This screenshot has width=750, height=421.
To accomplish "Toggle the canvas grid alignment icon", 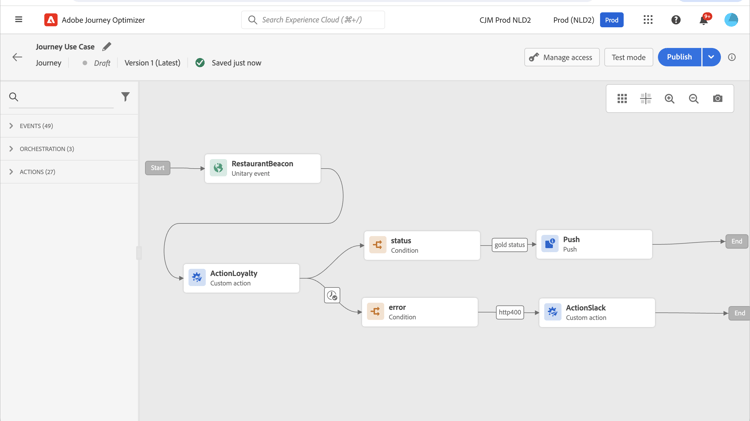I will pyautogui.click(x=646, y=99).
